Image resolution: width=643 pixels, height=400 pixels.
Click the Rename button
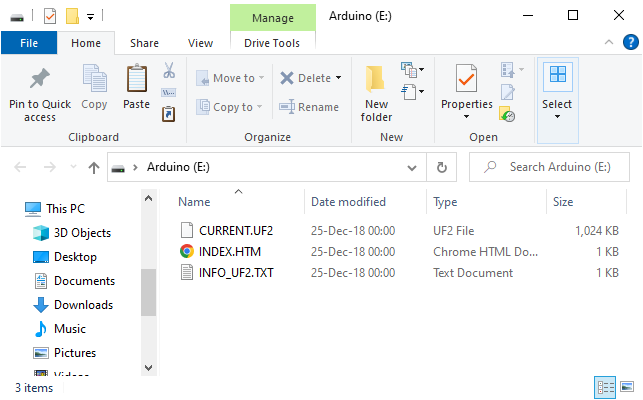pyautogui.click(x=309, y=107)
